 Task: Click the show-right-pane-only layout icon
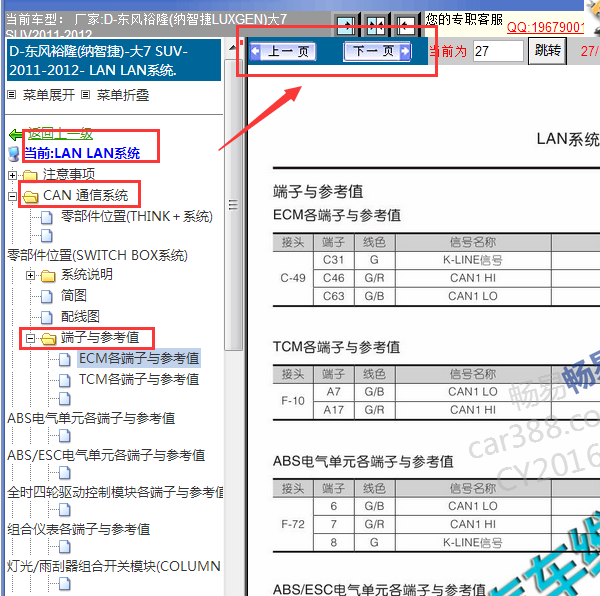[405, 26]
